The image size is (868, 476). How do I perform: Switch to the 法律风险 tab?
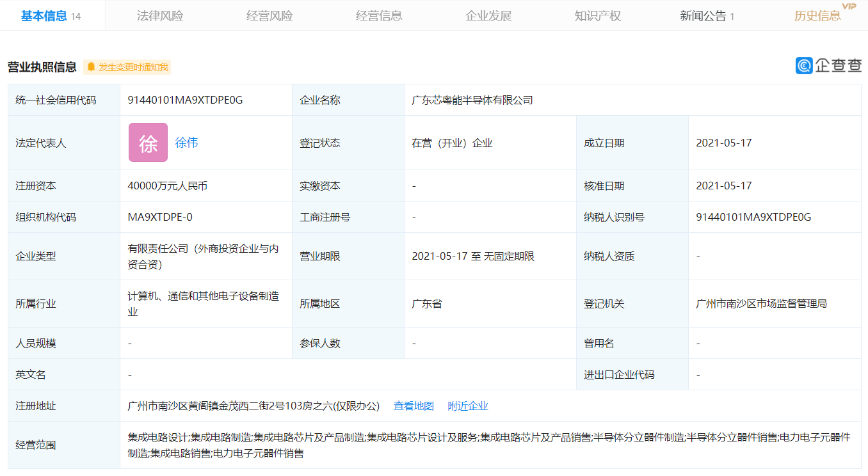(160, 16)
